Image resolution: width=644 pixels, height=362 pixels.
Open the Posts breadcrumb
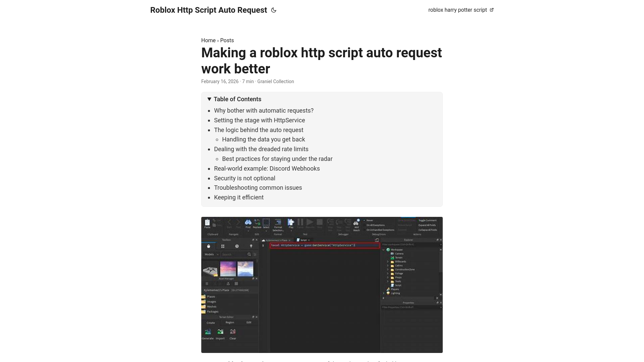(x=227, y=40)
